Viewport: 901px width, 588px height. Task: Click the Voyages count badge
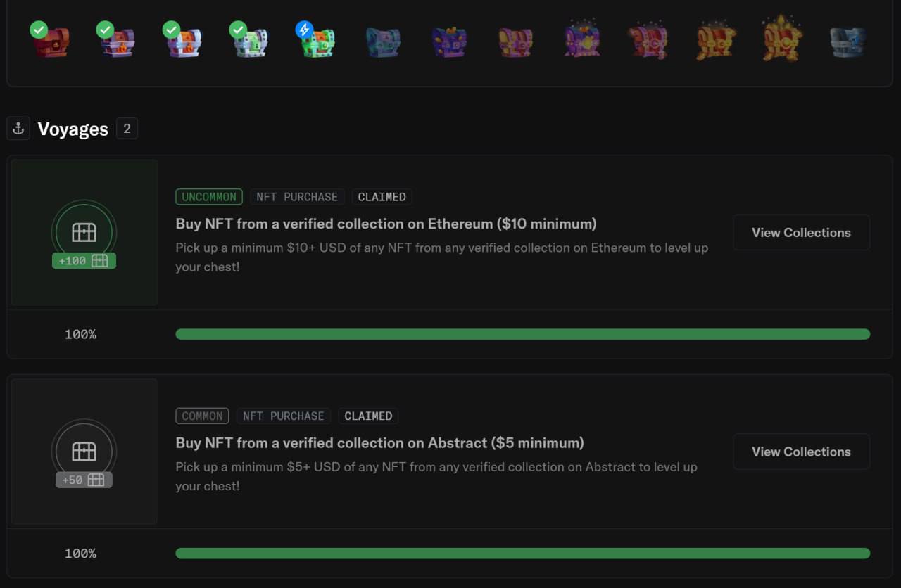127,129
